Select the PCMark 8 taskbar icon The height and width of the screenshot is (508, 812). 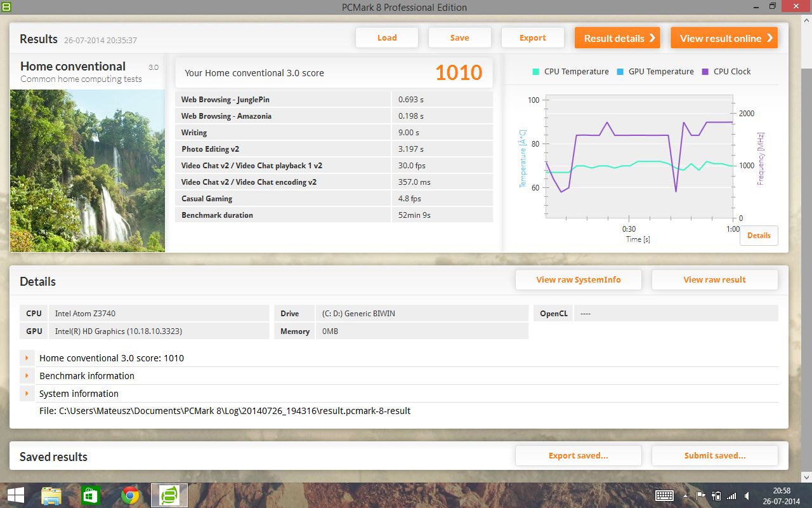169,495
